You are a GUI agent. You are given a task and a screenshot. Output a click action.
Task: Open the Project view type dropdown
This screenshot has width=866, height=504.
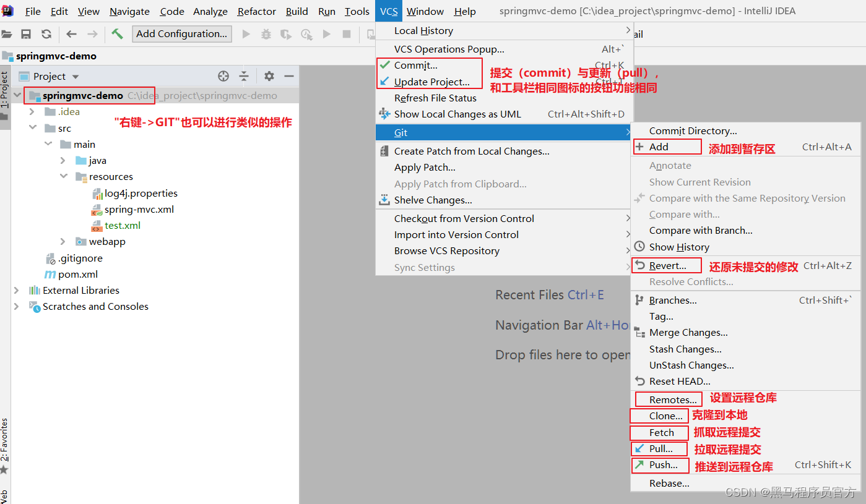tap(76, 77)
